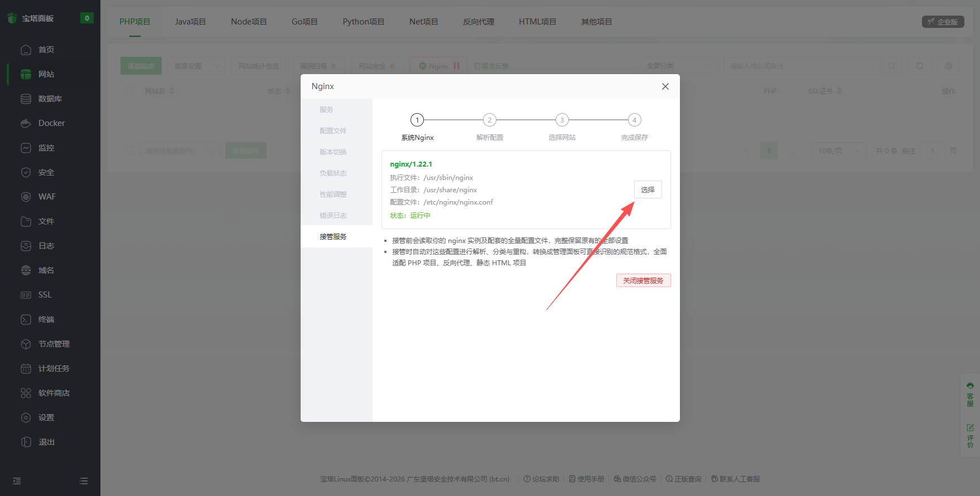Click the 前往 page number input

pyautogui.click(x=932, y=150)
